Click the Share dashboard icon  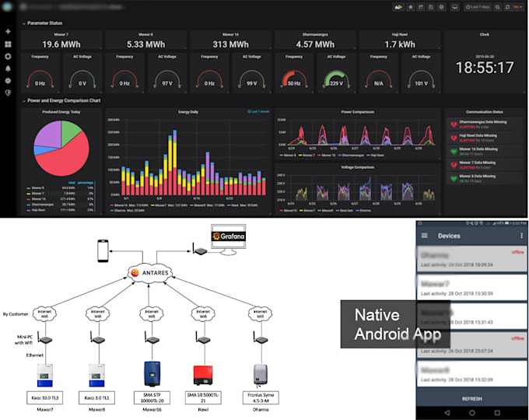(421, 7)
